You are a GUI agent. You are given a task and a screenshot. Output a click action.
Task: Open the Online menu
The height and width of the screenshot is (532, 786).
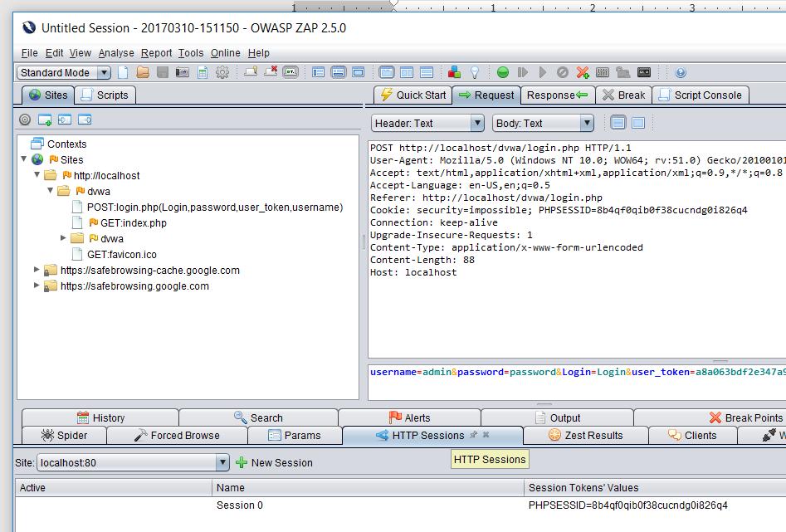pos(225,52)
